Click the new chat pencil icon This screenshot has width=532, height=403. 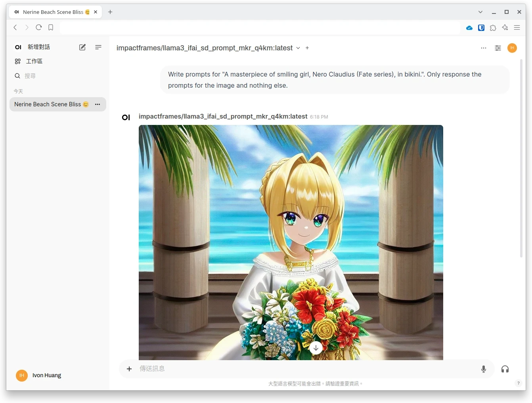click(82, 47)
